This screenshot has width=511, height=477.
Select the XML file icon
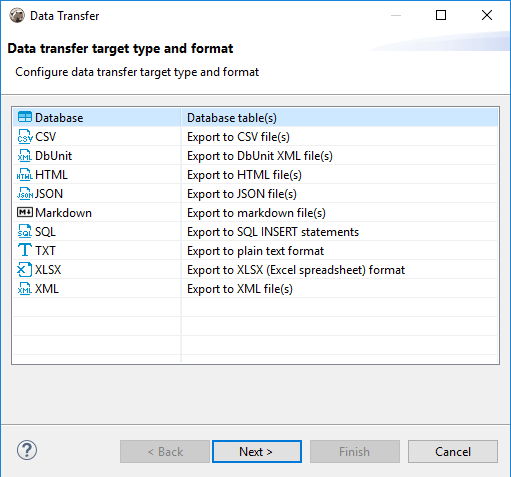tap(25, 288)
